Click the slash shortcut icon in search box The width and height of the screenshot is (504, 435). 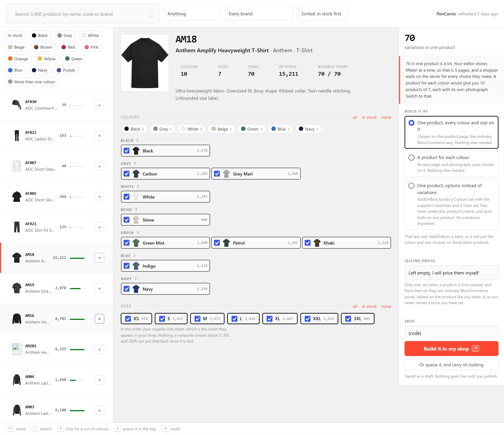click(152, 13)
